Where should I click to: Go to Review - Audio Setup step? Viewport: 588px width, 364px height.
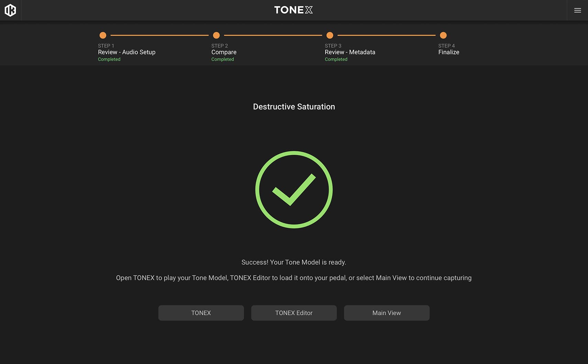coord(127,52)
